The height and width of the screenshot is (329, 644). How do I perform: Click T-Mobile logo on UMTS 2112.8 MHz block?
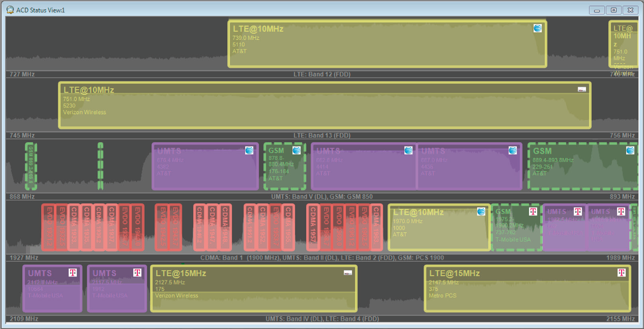(73, 273)
